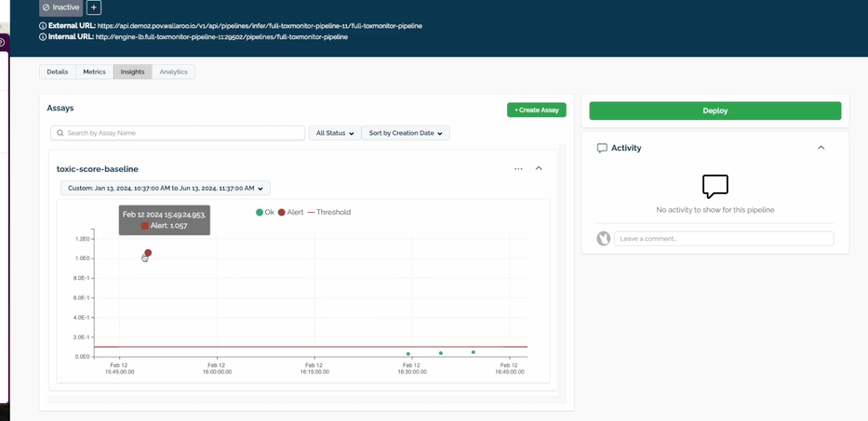Open the custom date range dropdown
This screenshot has height=421, width=868.
coord(166,188)
